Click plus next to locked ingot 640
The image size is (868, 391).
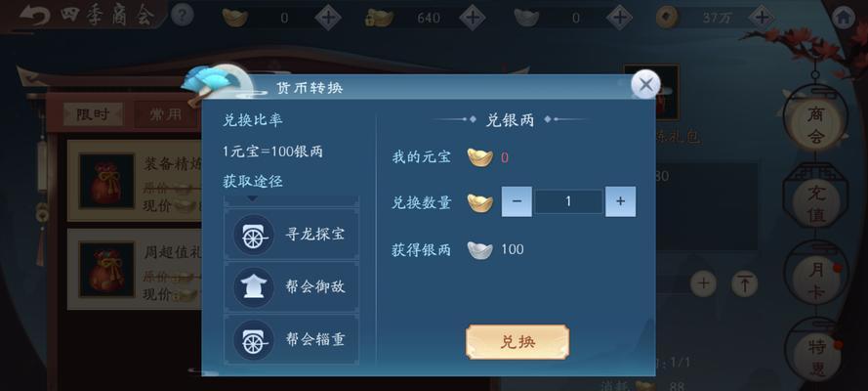[x=473, y=18]
